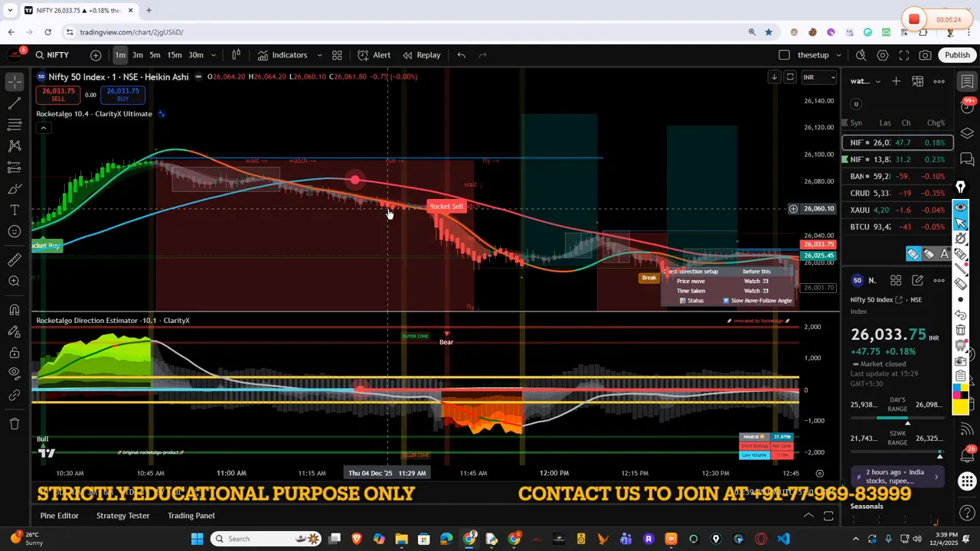
Task: Click the Publish button
Action: [x=958, y=54]
